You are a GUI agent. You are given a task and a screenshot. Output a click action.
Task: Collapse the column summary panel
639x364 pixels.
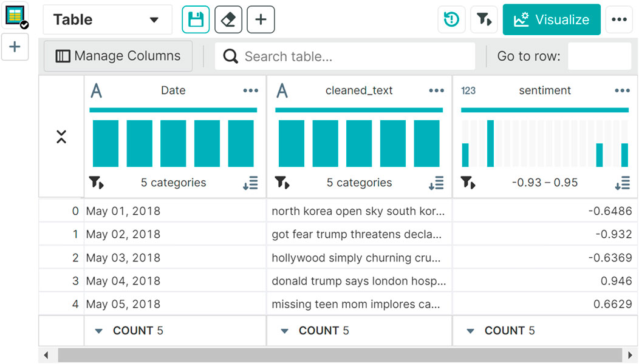(61, 137)
